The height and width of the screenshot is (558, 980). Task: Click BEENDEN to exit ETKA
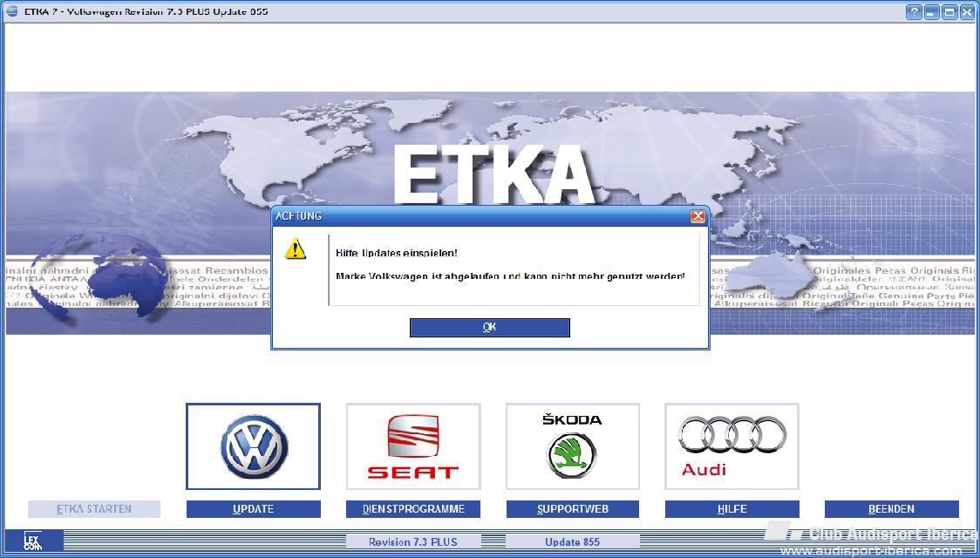[891, 509]
